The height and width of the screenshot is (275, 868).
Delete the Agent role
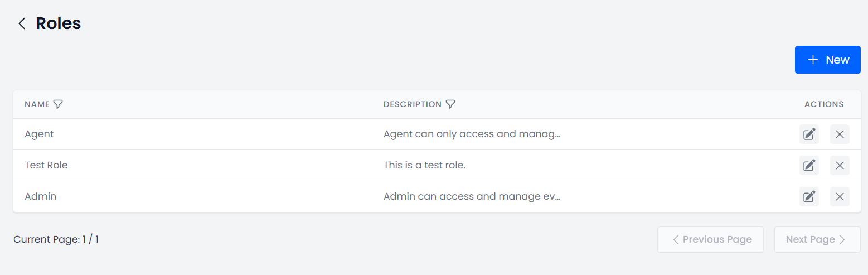[840, 134]
